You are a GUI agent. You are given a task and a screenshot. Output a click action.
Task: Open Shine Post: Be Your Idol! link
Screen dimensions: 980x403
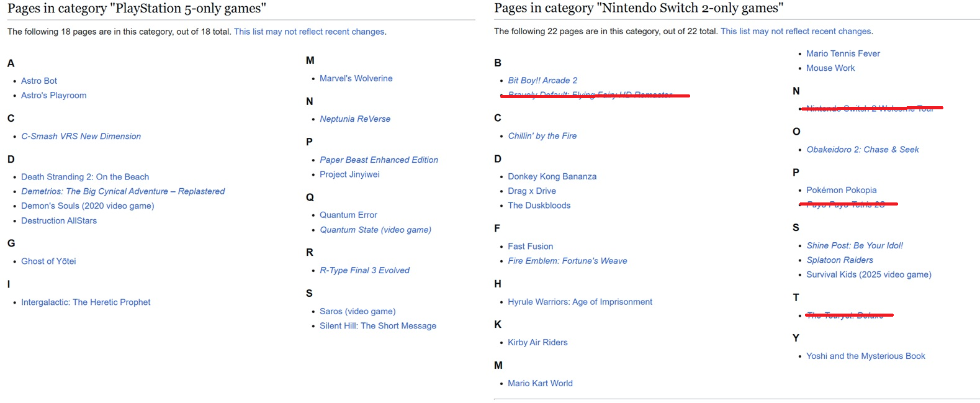[x=855, y=245]
